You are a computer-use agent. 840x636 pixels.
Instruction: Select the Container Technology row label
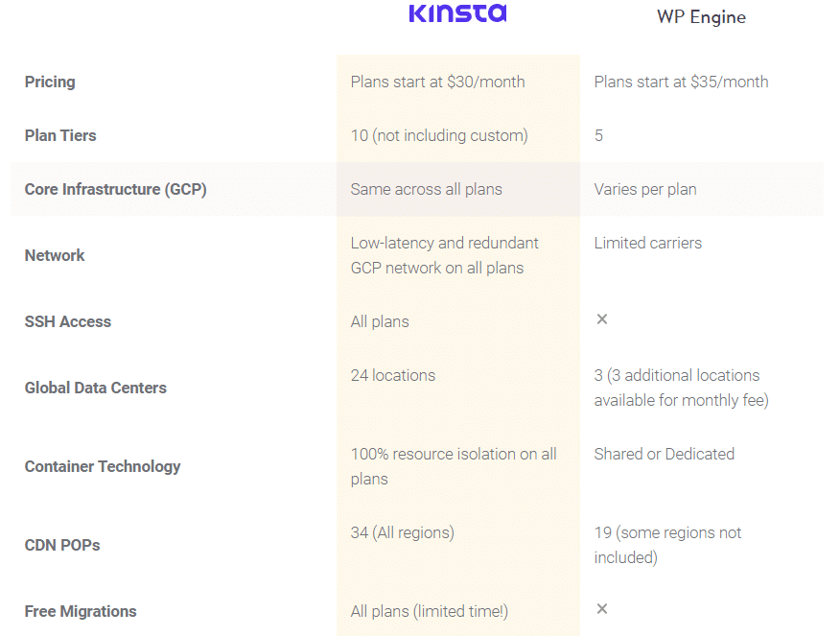(103, 466)
